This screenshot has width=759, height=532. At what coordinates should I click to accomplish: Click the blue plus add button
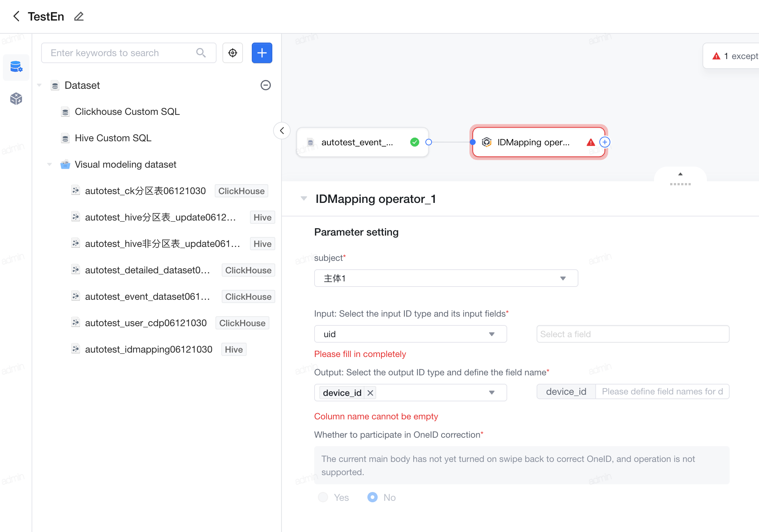(x=262, y=53)
